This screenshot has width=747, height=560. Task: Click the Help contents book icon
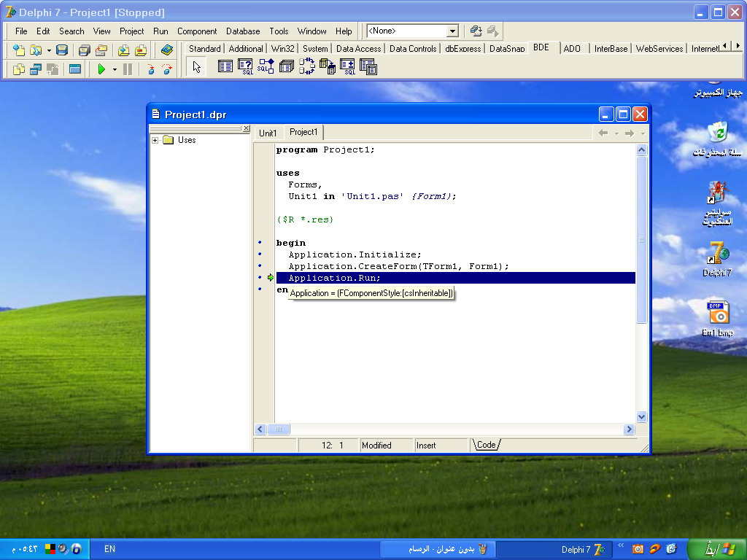tap(167, 50)
